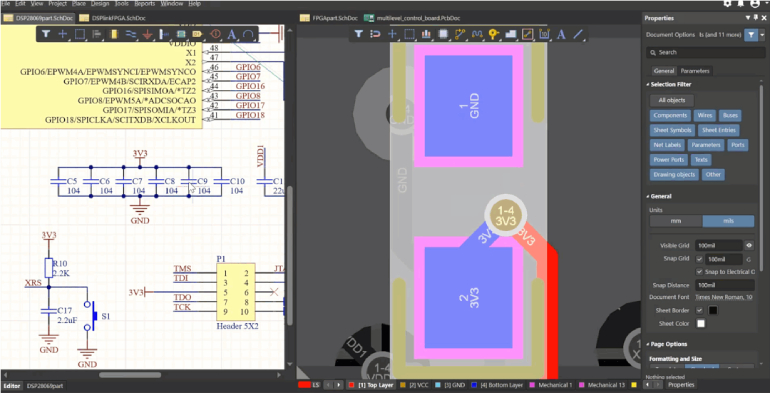
Task: Select the interactive routing tool in PCB toolbar
Action: (x=460, y=34)
